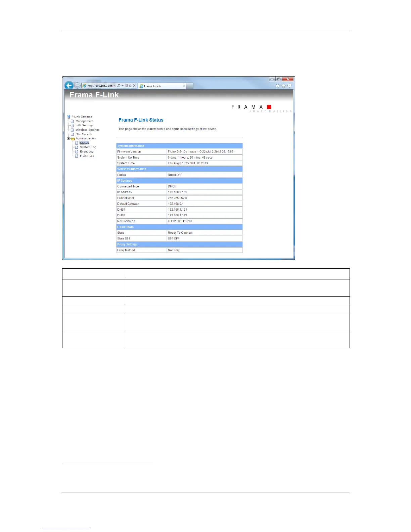Click the Default Gateway value 192.168.0.1
Screen dimensions: 411x532
click(205, 204)
